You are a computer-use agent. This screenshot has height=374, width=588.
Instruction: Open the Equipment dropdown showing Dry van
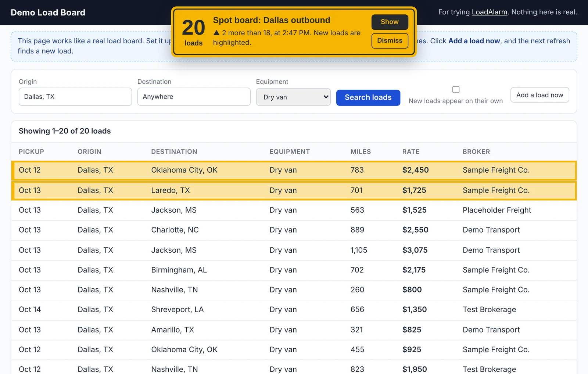293,97
